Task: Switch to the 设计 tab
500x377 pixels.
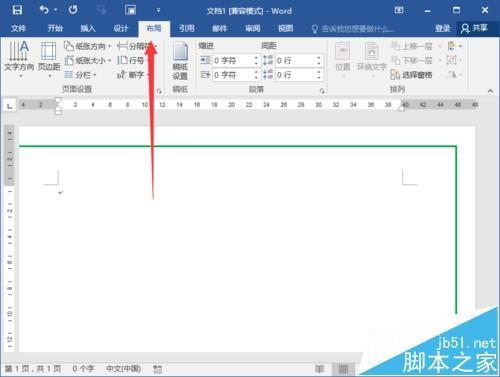Action: tap(121, 29)
